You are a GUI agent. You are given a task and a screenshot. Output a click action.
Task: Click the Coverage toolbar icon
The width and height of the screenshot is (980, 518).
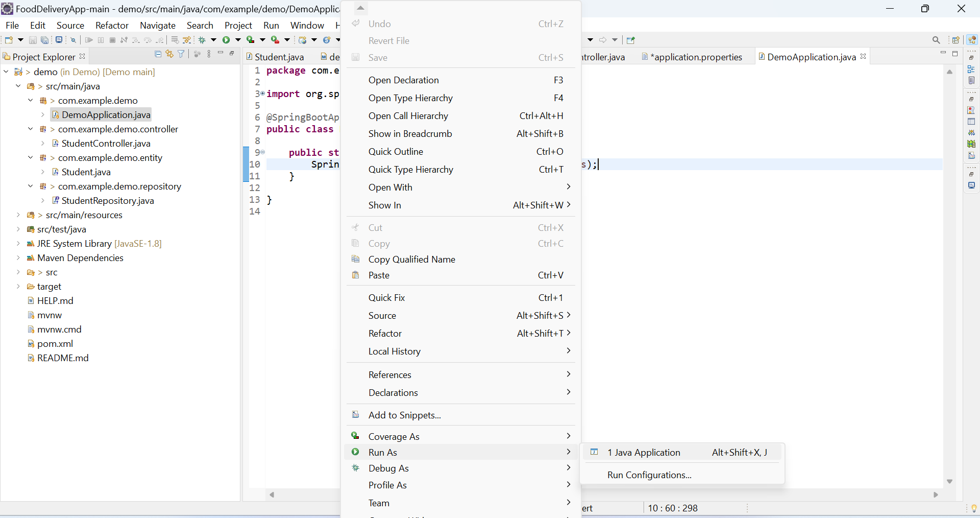[x=250, y=40]
